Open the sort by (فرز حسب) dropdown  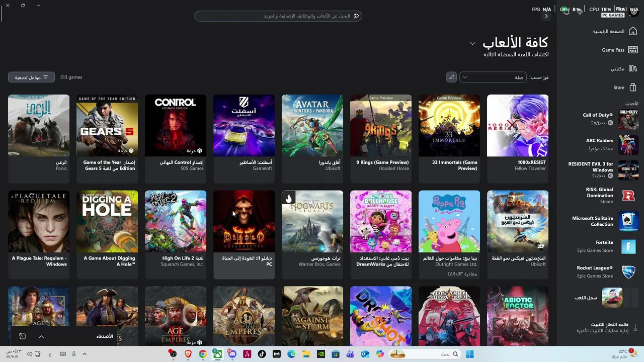[x=493, y=77]
